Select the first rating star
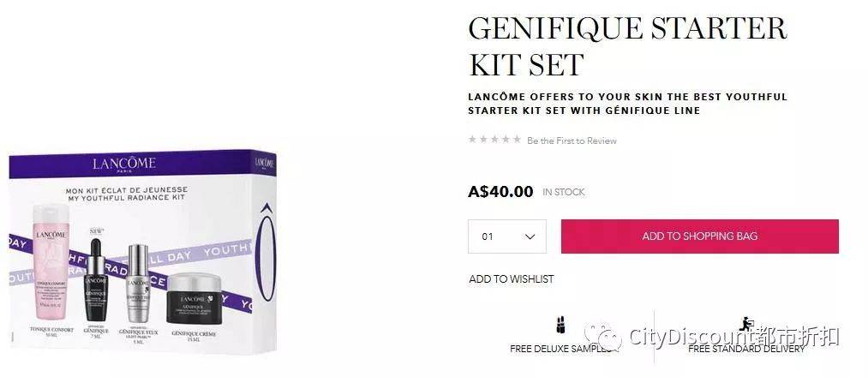 (x=472, y=139)
